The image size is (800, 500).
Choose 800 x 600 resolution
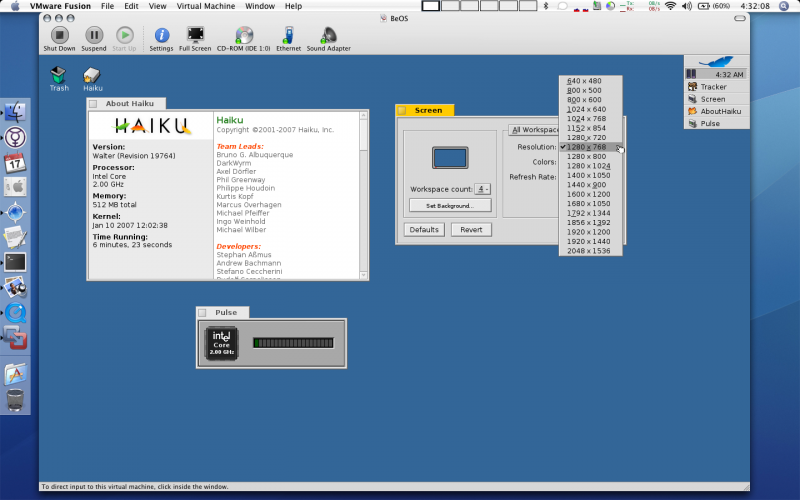[590, 99]
